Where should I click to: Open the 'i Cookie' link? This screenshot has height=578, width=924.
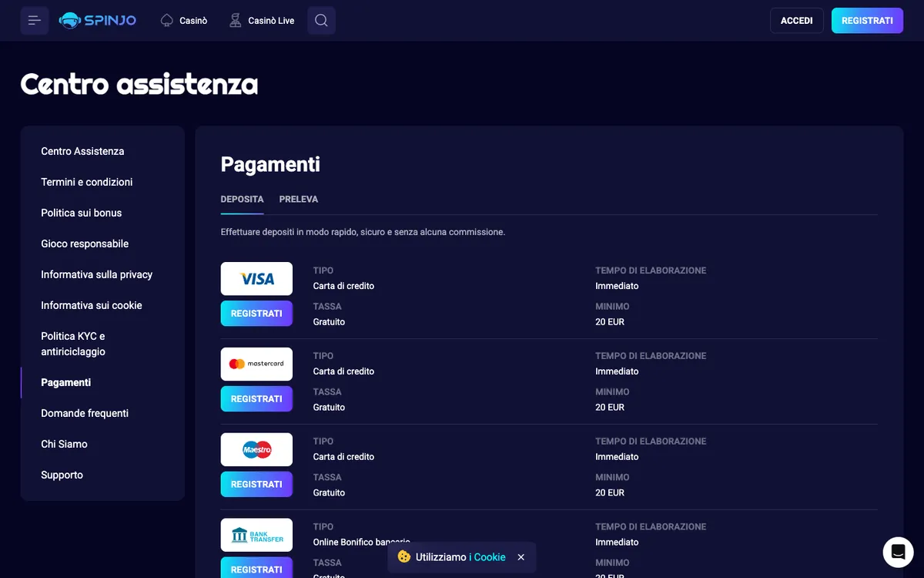[x=487, y=557]
